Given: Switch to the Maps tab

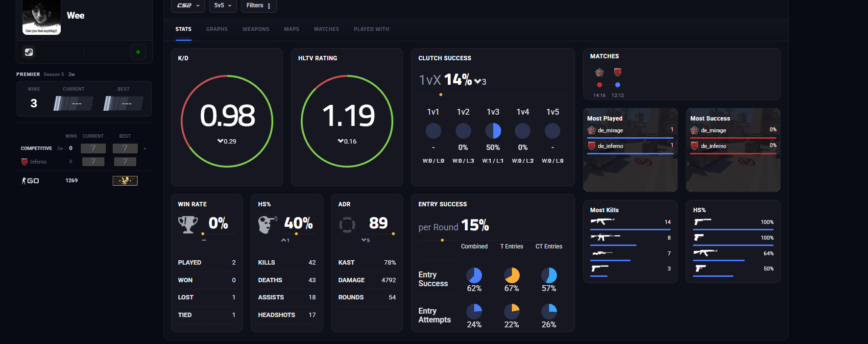Looking at the screenshot, I should pos(291,29).
